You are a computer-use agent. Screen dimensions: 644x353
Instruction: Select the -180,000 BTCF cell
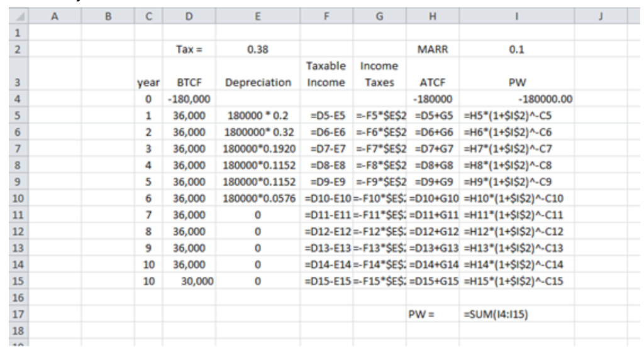tap(189, 99)
